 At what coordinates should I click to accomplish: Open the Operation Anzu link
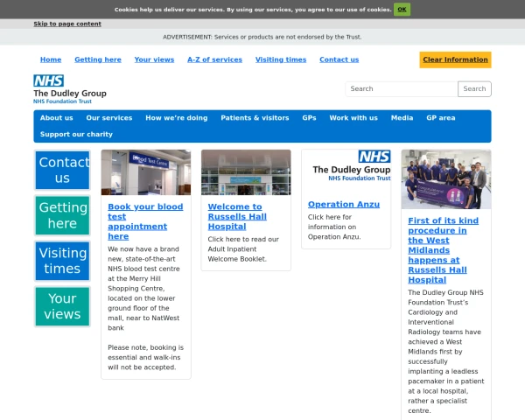coord(344,204)
